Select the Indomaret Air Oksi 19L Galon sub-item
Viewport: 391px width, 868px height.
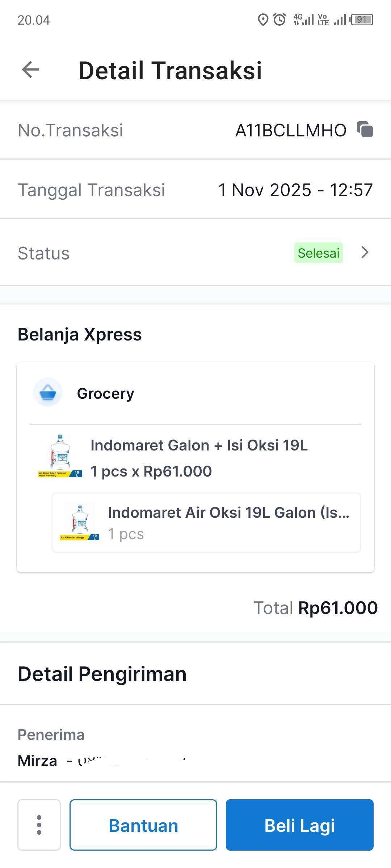coord(228,513)
